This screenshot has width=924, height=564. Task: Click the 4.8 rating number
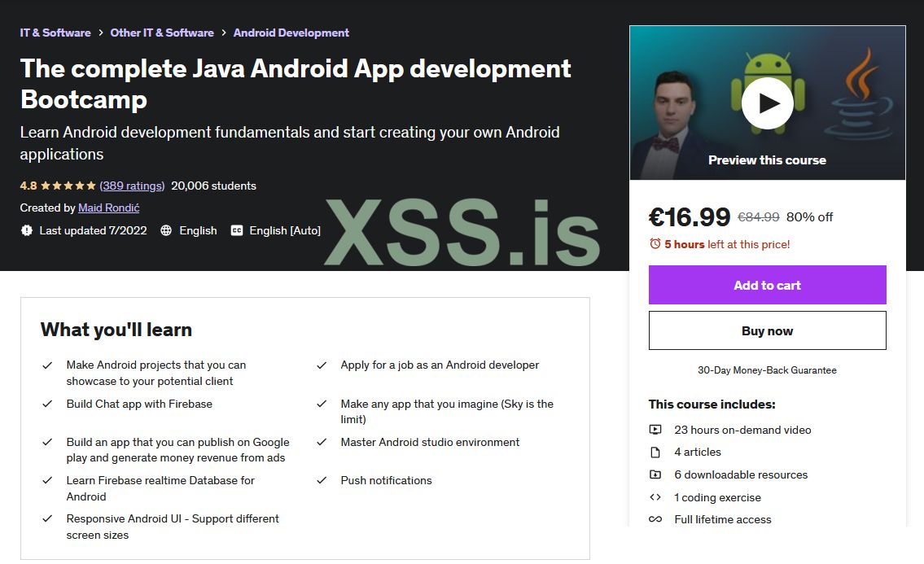tap(28, 186)
